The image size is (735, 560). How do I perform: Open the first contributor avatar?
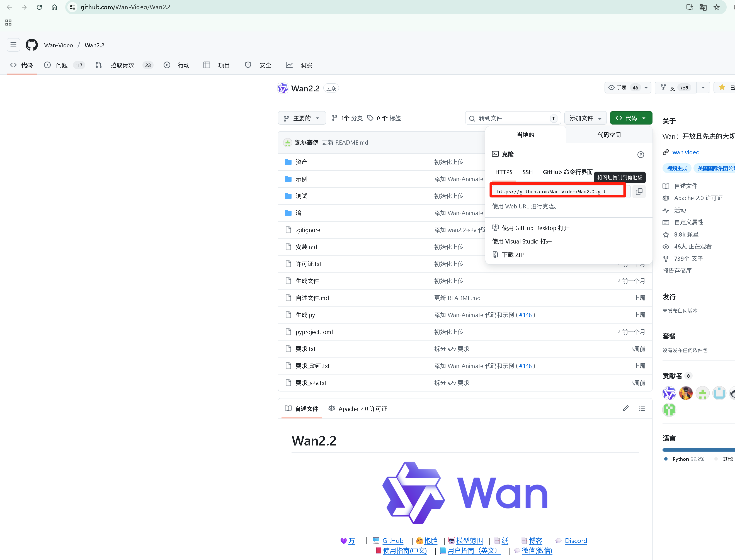pos(669,393)
